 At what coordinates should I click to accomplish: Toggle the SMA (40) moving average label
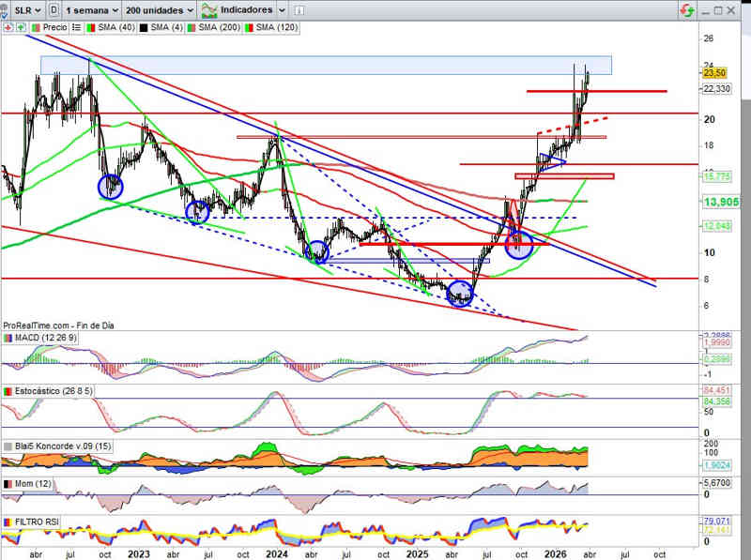pyautogui.click(x=111, y=28)
